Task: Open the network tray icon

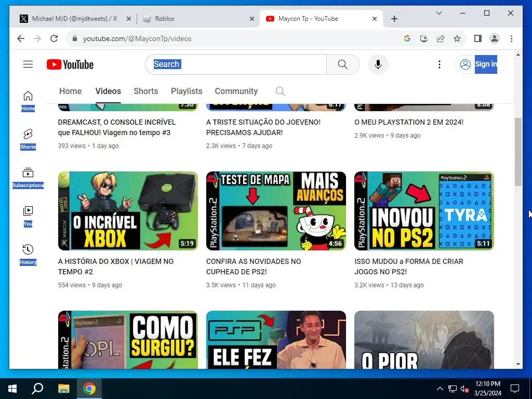Action: [453, 389]
